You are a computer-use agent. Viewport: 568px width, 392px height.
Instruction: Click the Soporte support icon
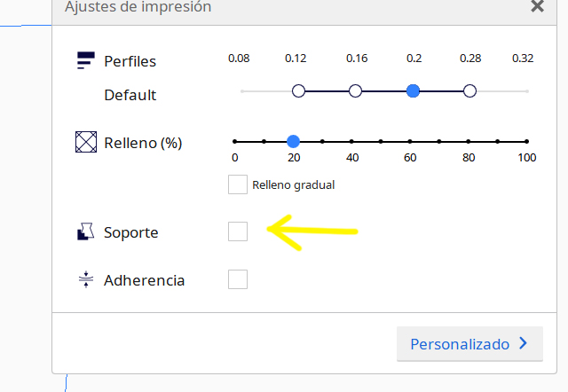pos(85,232)
